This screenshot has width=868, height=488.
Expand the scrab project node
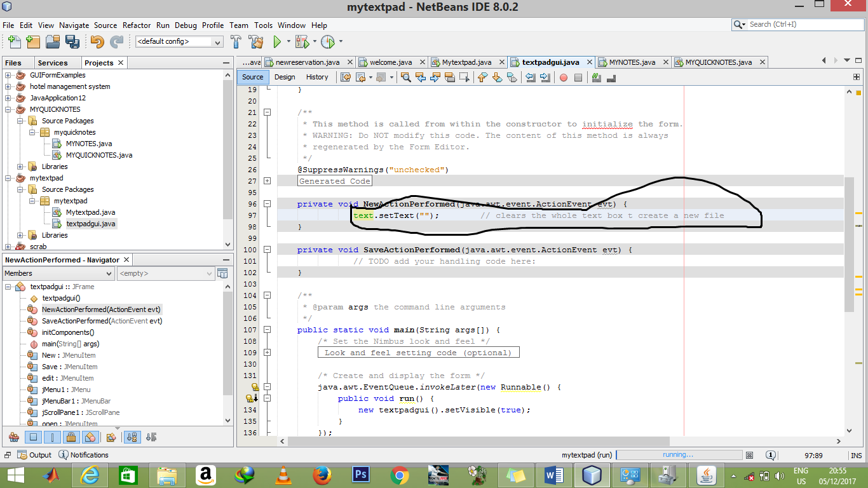click(9, 247)
